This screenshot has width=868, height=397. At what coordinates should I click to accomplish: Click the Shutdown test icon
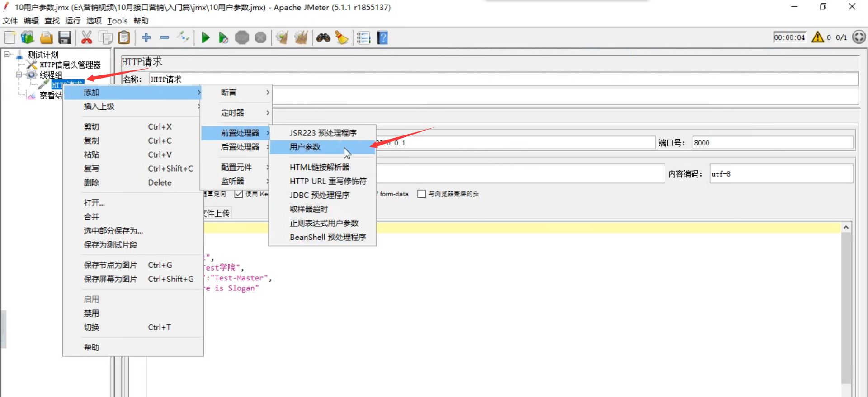click(260, 37)
